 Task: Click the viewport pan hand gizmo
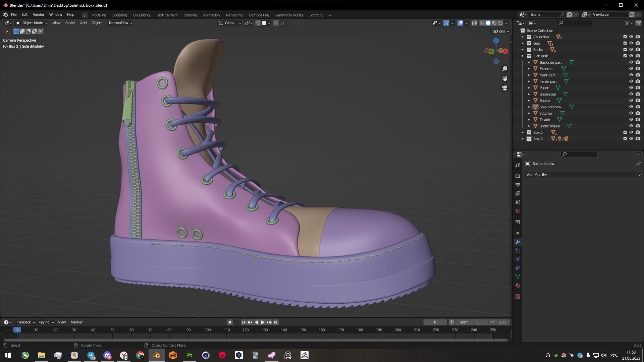pyautogui.click(x=504, y=78)
